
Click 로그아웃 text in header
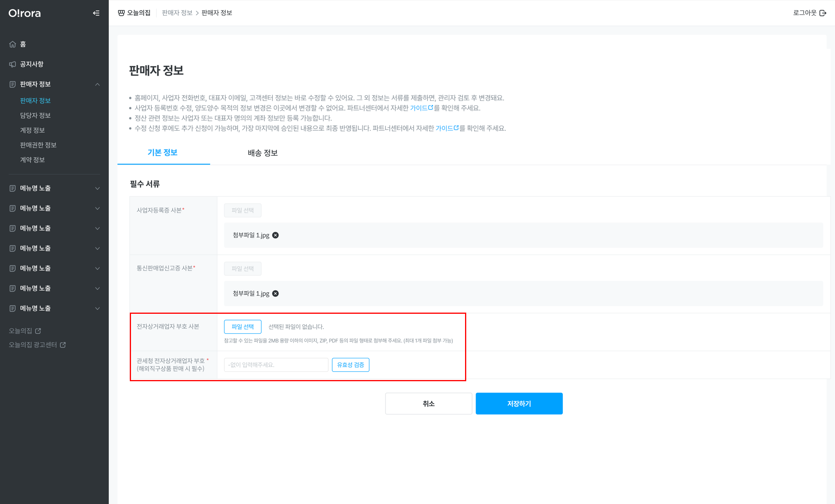pyautogui.click(x=805, y=13)
